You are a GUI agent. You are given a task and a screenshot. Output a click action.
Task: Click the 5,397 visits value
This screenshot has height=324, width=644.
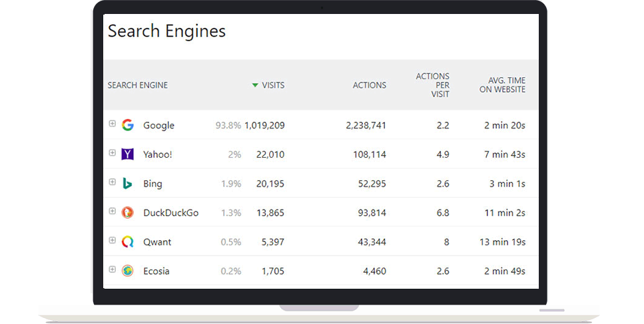click(272, 242)
